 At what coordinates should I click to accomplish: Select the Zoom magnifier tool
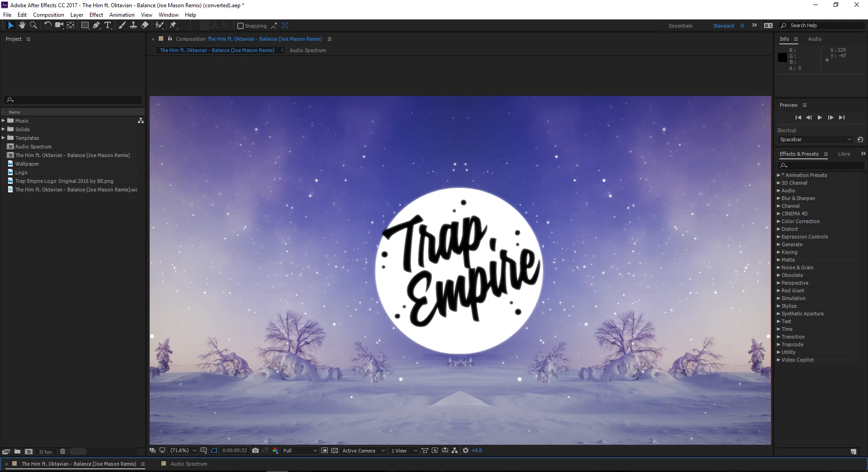(x=33, y=25)
